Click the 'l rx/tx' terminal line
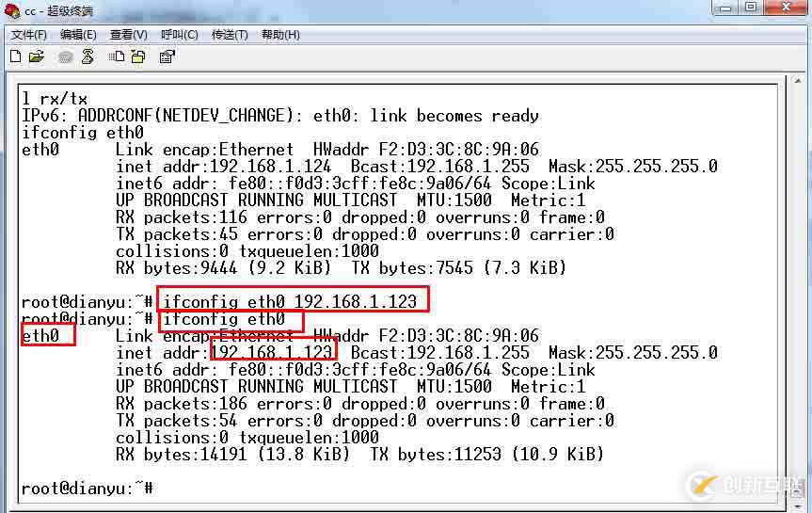Screen dimensions: 812x513 point(55,99)
